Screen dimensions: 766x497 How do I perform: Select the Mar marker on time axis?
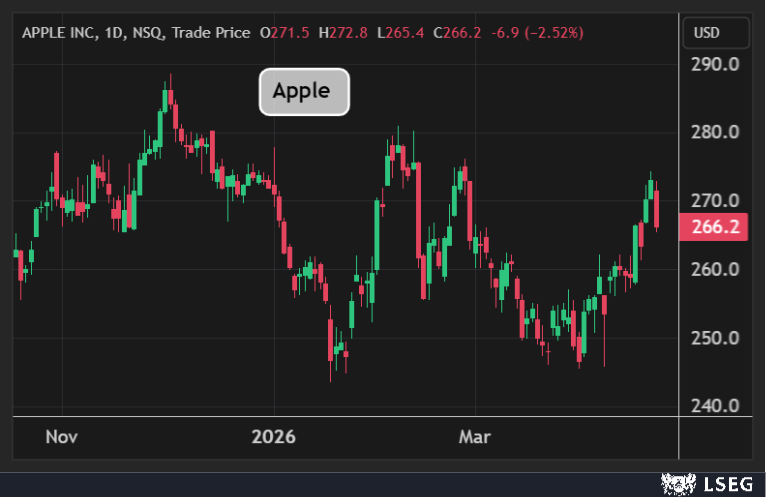474,437
